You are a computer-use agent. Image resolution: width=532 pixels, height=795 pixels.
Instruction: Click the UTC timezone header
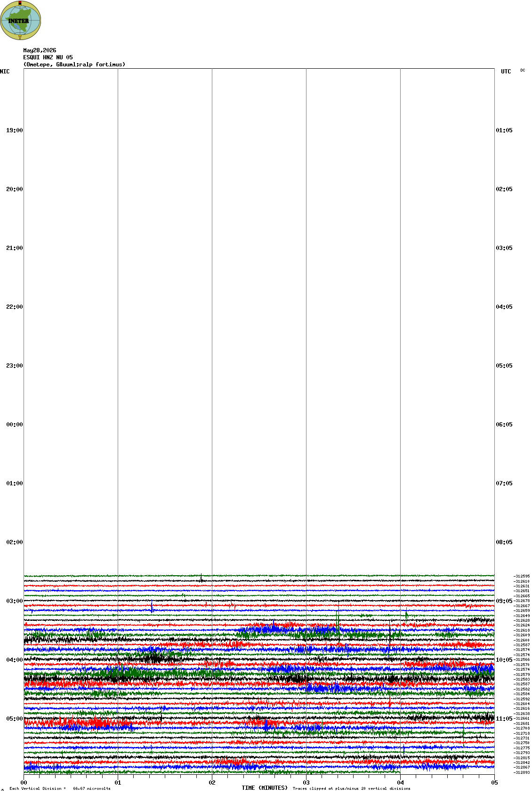(506, 72)
